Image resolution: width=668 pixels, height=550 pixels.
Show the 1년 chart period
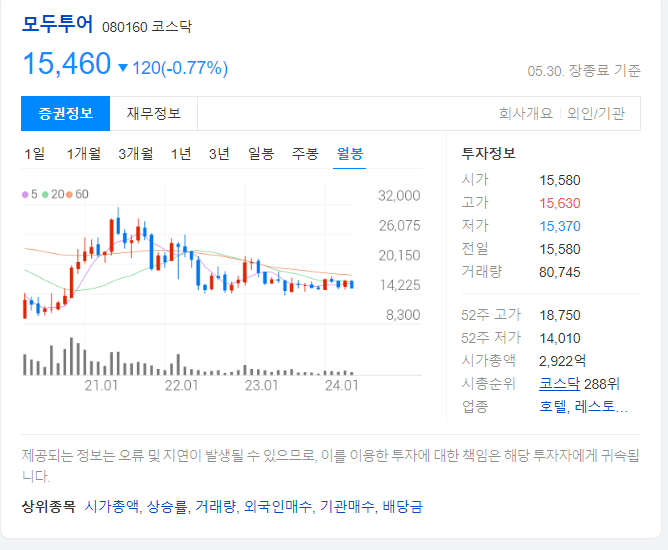[x=181, y=154]
